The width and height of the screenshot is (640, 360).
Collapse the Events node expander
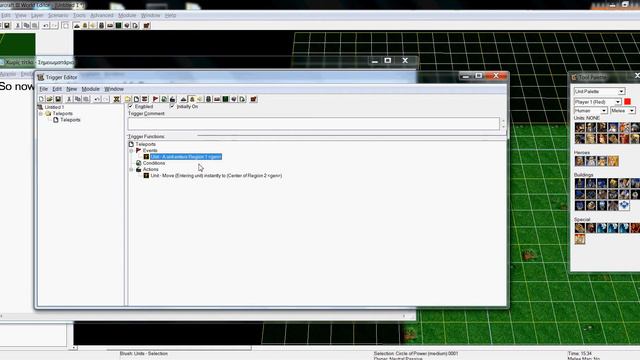[x=131, y=151]
